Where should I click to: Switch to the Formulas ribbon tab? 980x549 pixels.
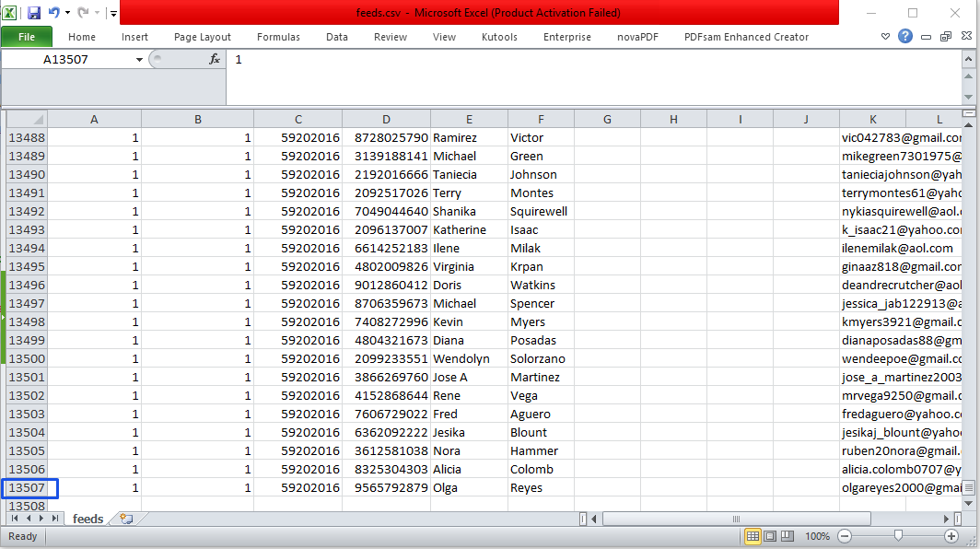click(278, 37)
